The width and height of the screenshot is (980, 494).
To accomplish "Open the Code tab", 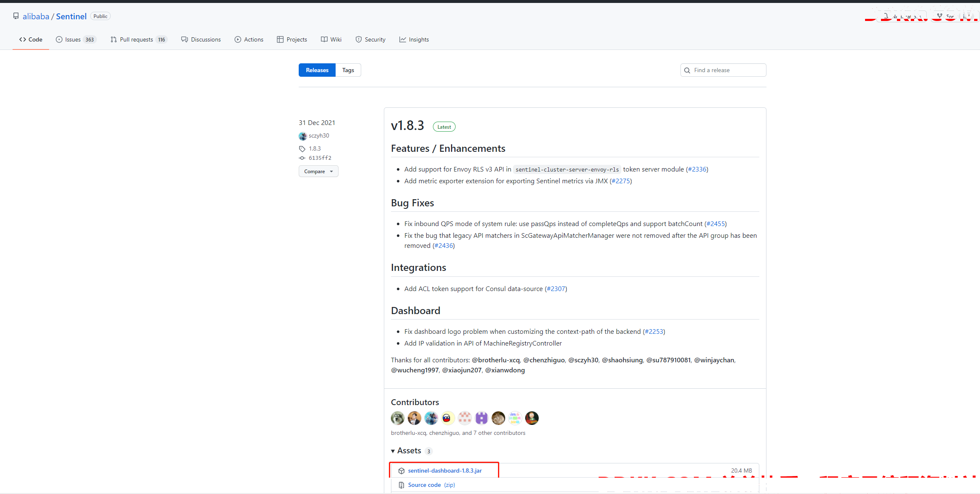I will tap(31, 39).
